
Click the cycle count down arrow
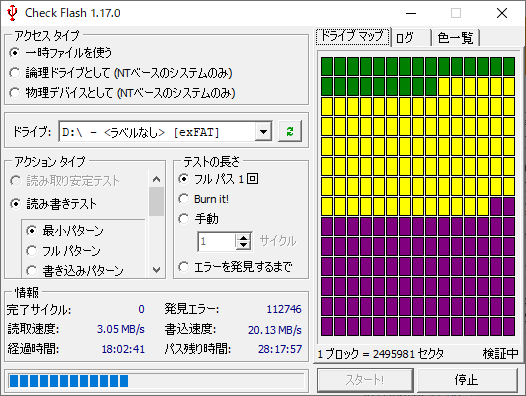coord(244,245)
